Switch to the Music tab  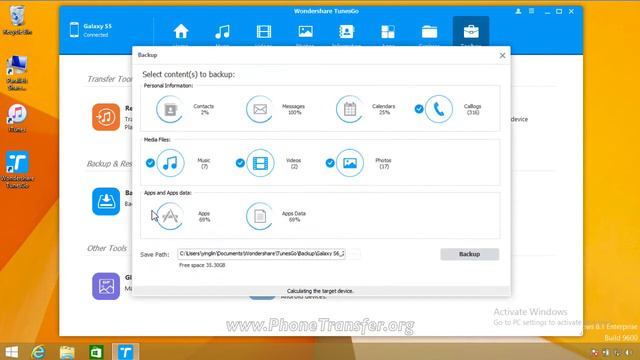point(222,32)
